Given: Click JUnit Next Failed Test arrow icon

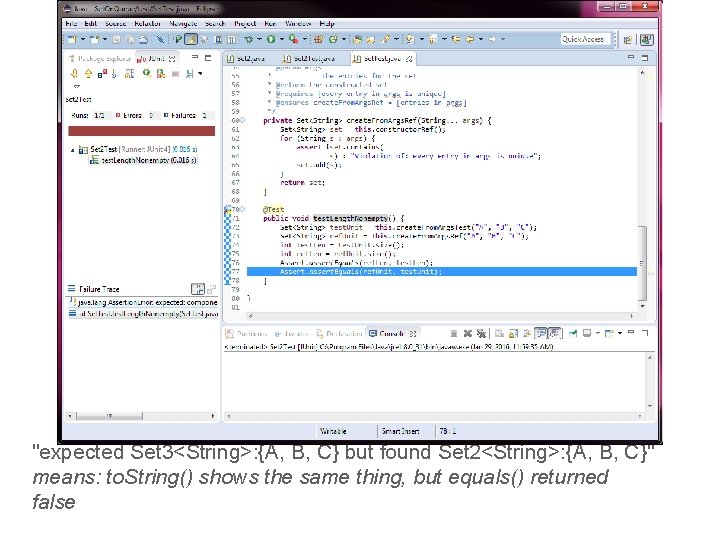Looking at the screenshot, I should [x=74, y=73].
